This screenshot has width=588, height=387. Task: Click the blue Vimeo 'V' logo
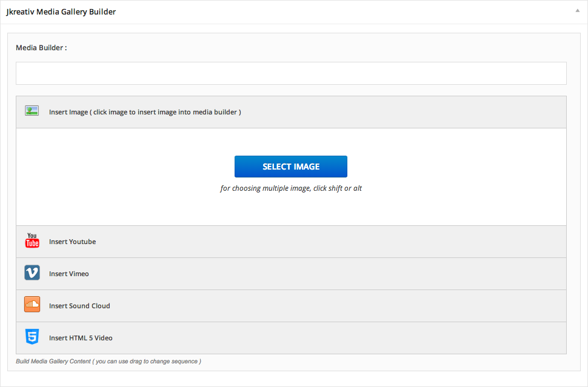point(32,273)
